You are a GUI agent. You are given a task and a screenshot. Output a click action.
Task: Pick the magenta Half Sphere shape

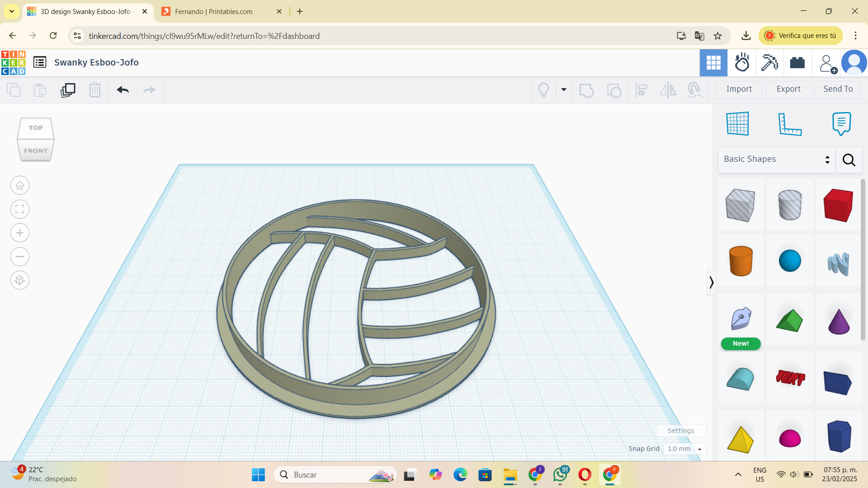[790, 438]
